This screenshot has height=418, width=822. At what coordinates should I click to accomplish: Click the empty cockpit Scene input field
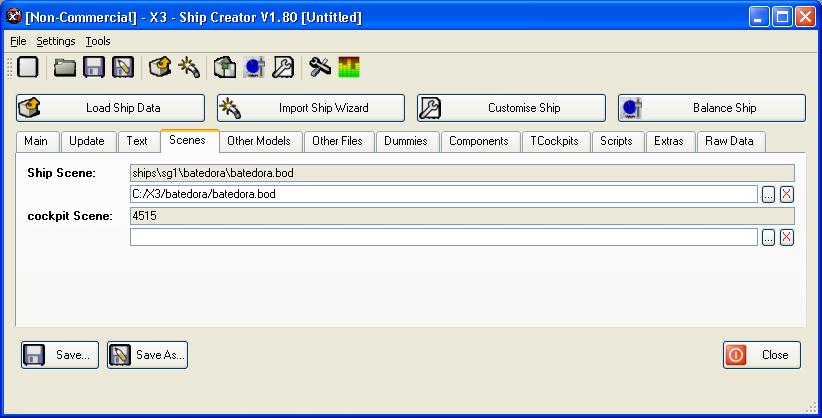pyautogui.click(x=444, y=237)
